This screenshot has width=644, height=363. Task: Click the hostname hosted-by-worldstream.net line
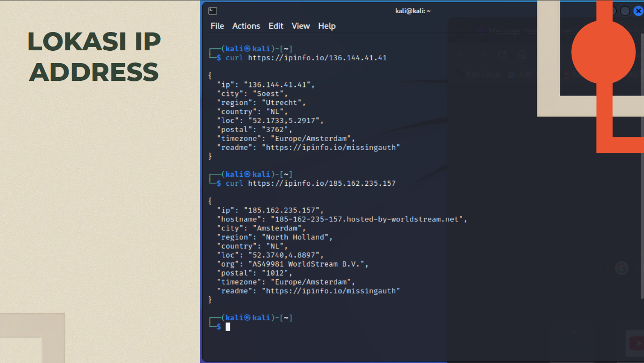(x=342, y=219)
